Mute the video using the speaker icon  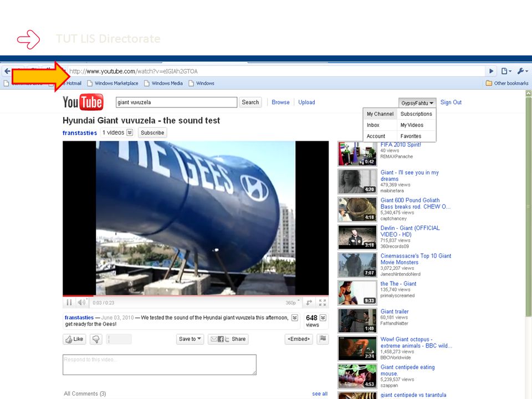click(x=81, y=303)
